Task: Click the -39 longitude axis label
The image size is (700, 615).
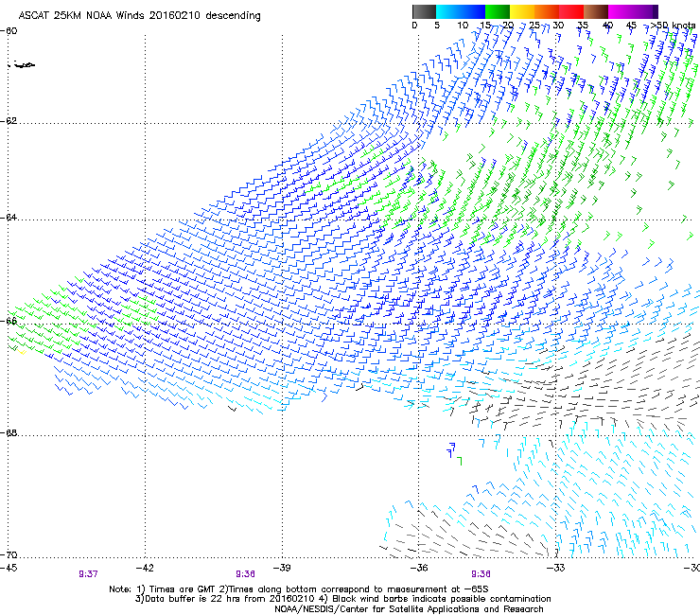Action: click(x=282, y=568)
